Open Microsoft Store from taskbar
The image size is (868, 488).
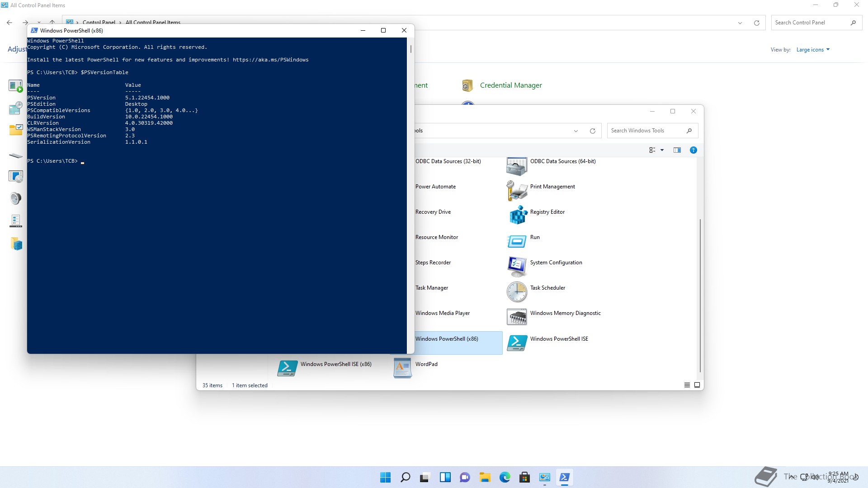(x=524, y=477)
